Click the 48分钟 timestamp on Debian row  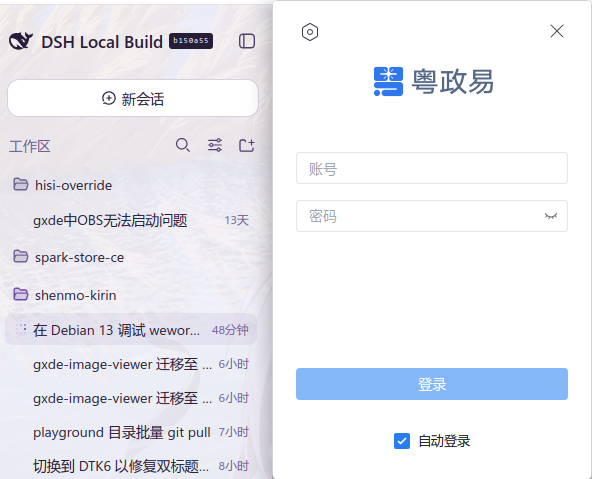[230, 330]
